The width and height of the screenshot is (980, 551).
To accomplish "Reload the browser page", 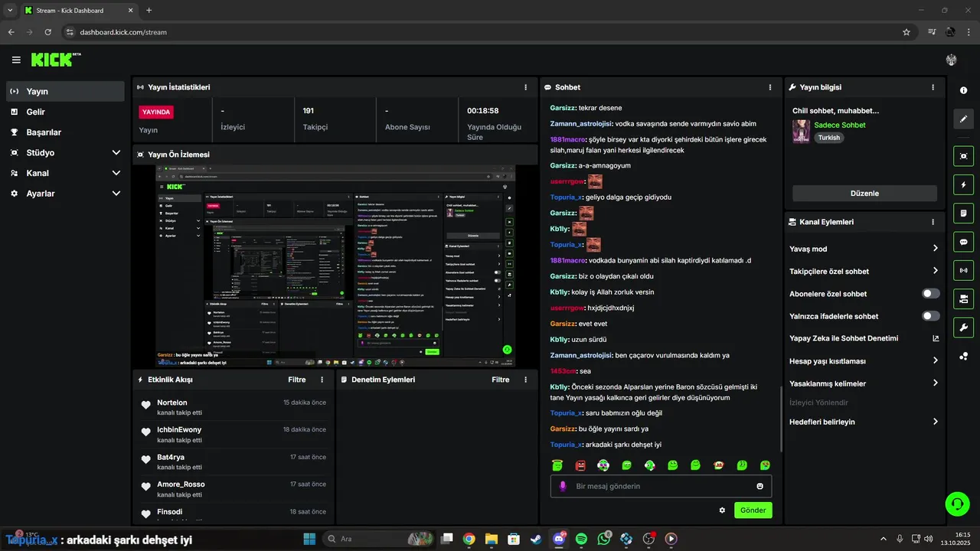I will tap(47, 32).
